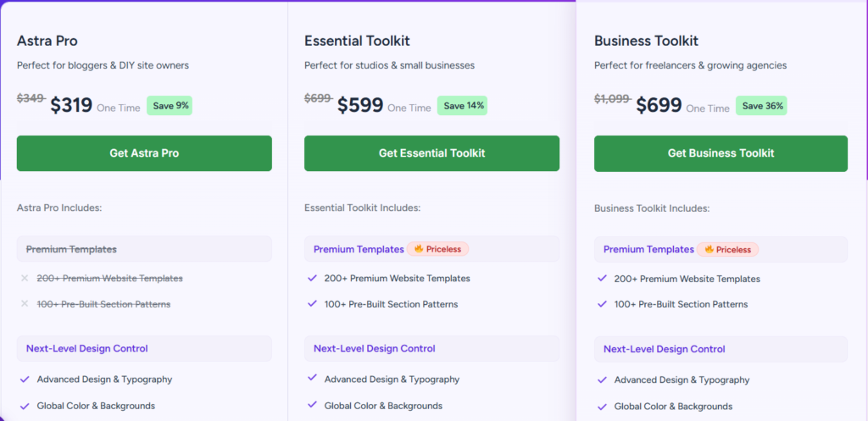The height and width of the screenshot is (421, 868).
Task: Click the Premium Templates header in Business Toolkit
Action: (721, 250)
